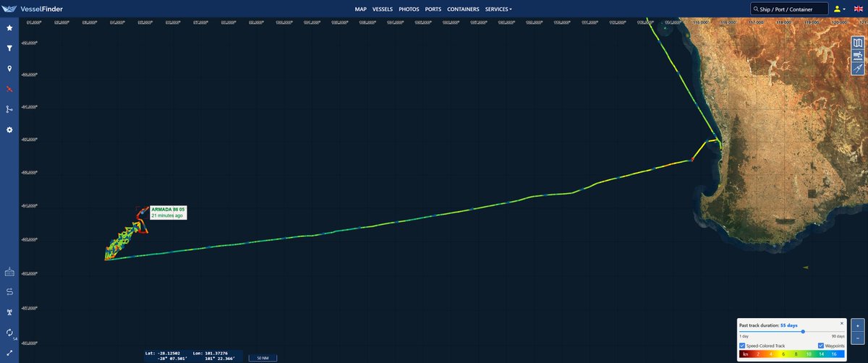Click the red waypoint marker near the coast
The width and height of the screenshot is (868, 363).
tap(692, 160)
